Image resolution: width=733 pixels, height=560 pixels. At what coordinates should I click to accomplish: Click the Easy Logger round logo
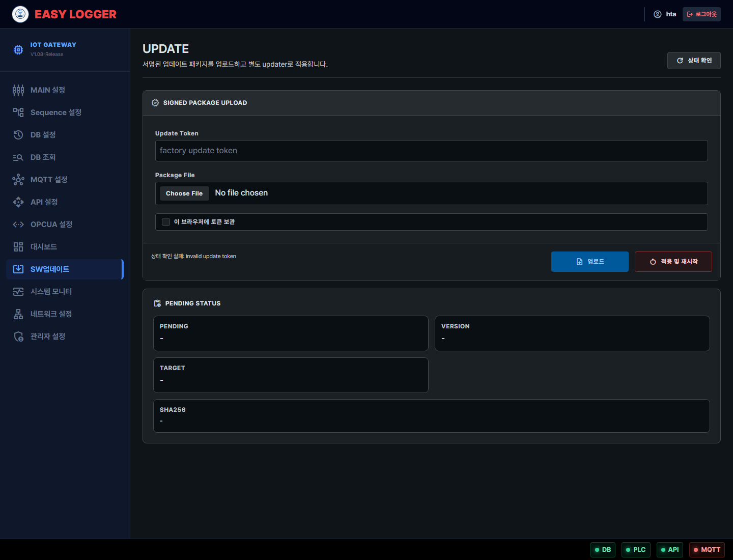point(20,14)
